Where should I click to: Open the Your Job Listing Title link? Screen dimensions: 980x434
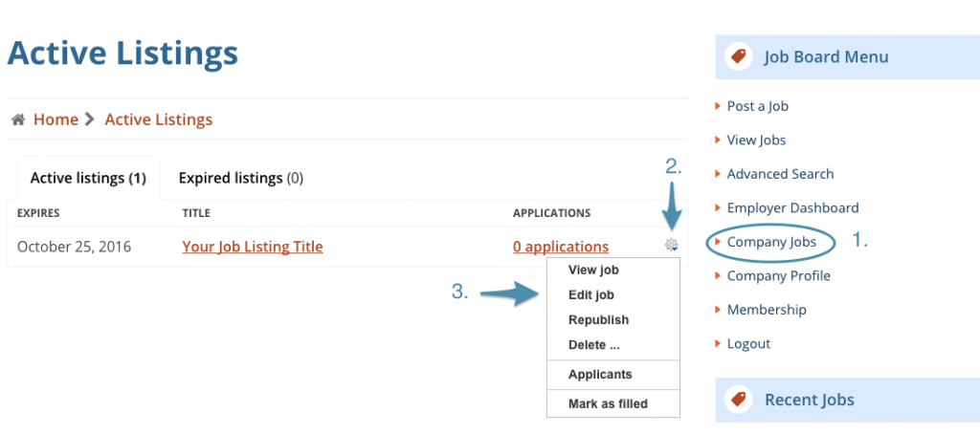253,247
